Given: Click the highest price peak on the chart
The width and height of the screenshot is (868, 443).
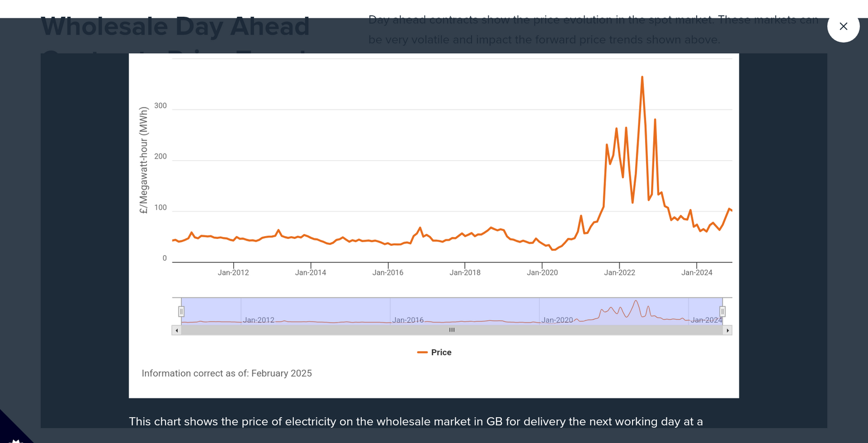Looking at the screenshot, I should (642, 78).
